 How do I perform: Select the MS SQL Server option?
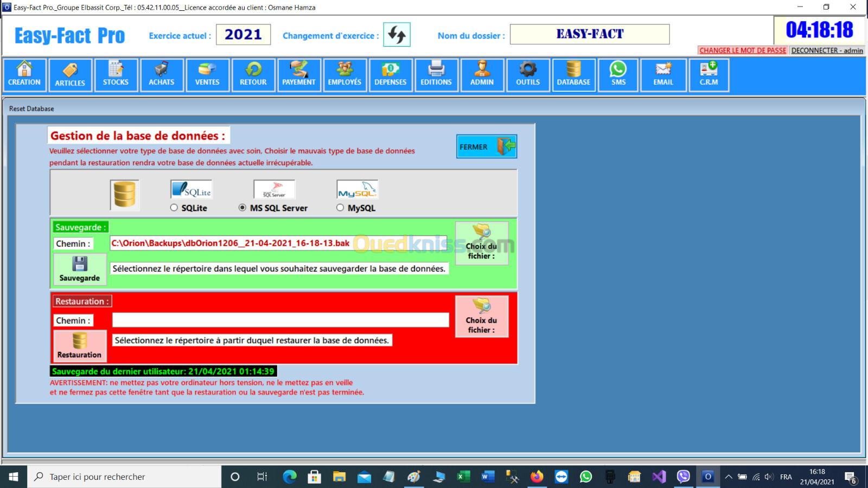[242, 208]
